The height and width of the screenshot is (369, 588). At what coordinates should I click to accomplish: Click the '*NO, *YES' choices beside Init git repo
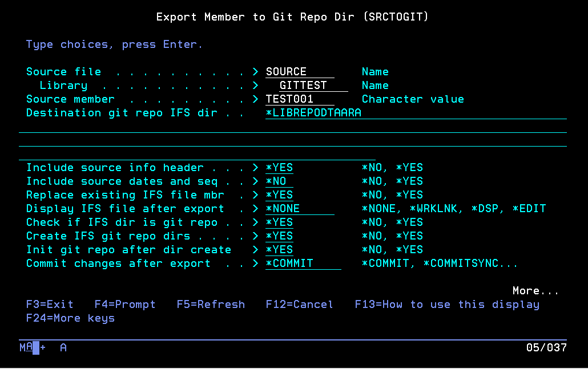[x=392, y=249]
